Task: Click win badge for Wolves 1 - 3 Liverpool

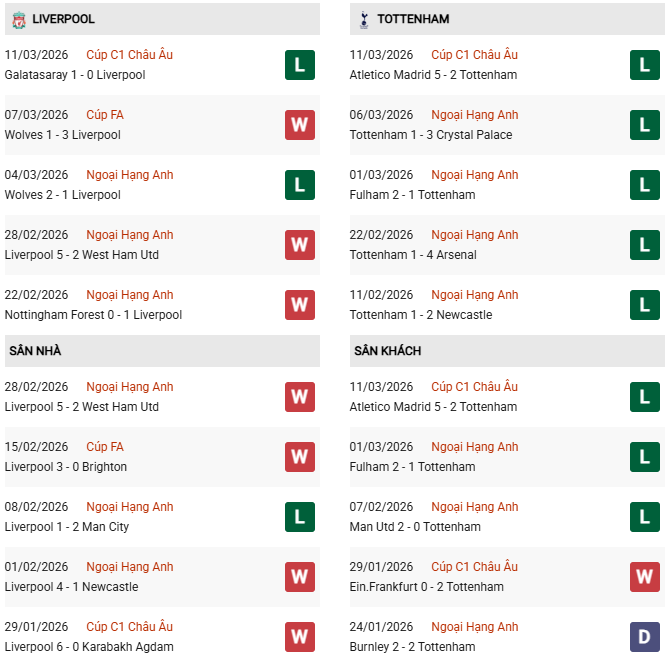Action: (x=299, y=125)
